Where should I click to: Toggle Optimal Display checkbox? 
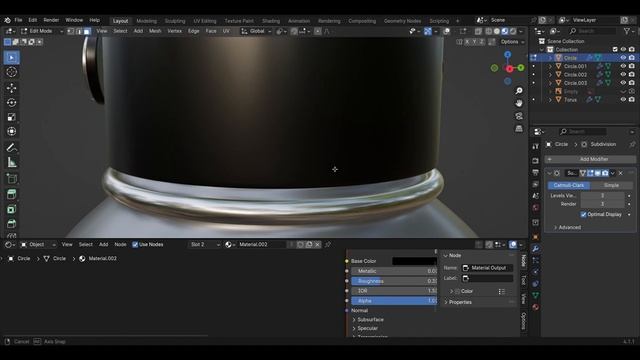[584, 214]
